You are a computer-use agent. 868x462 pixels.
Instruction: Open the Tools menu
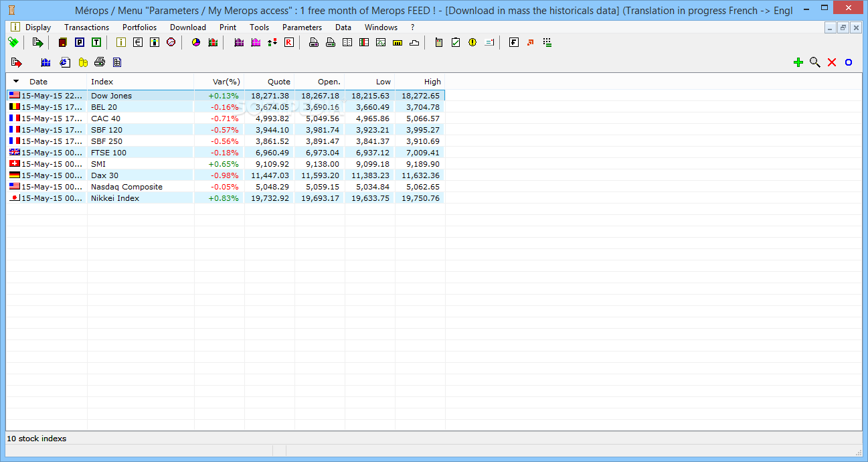click(x=260, y=27)
